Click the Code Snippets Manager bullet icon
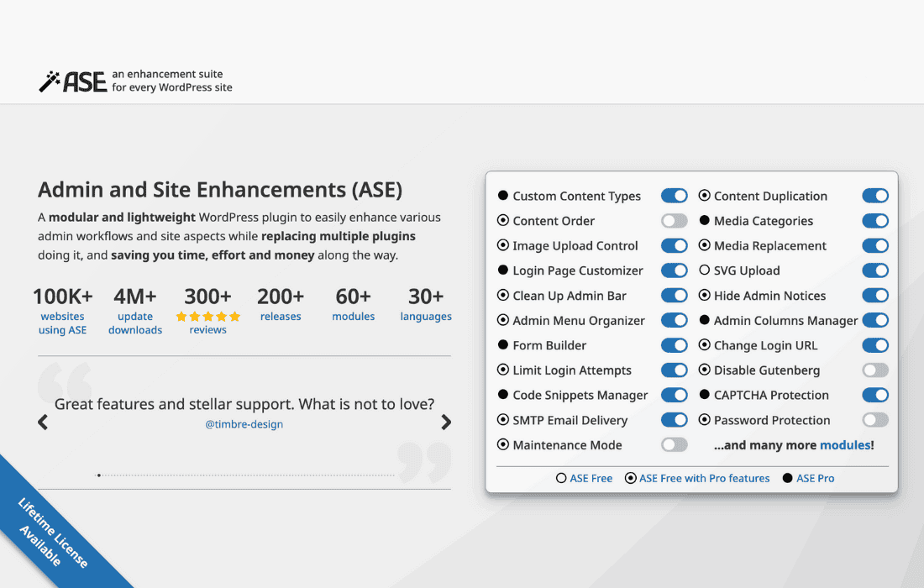Screen dimensions: 924x588 pyautogui.click(x=502, y=394)
